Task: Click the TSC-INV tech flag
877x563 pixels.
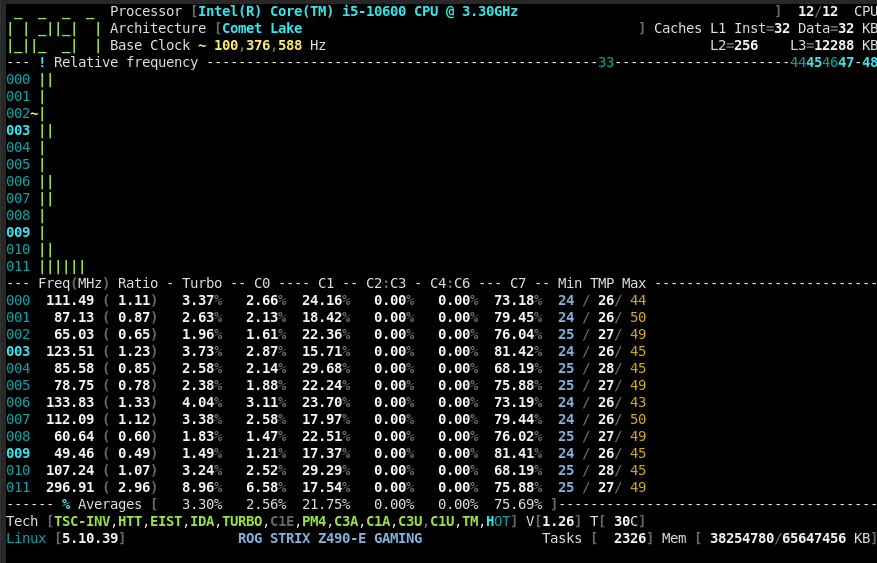Action: [82, 521]
